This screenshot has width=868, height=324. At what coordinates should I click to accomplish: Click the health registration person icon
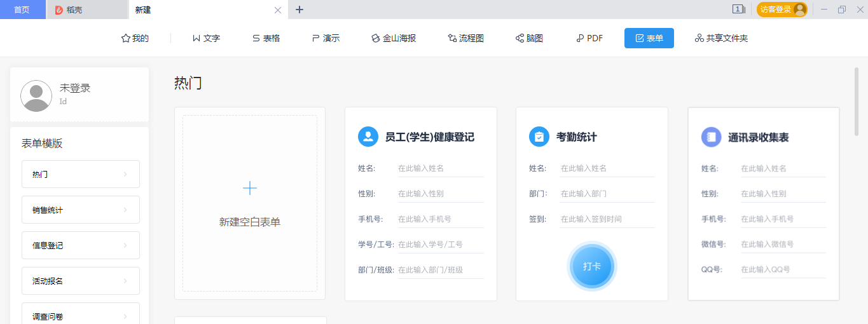coord(368,137)
